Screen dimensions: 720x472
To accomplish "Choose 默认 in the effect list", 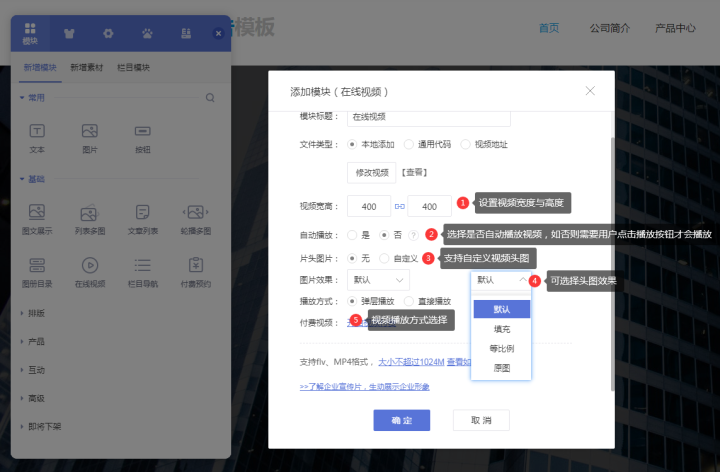I will pyautogui.click(x=501, y=309).
